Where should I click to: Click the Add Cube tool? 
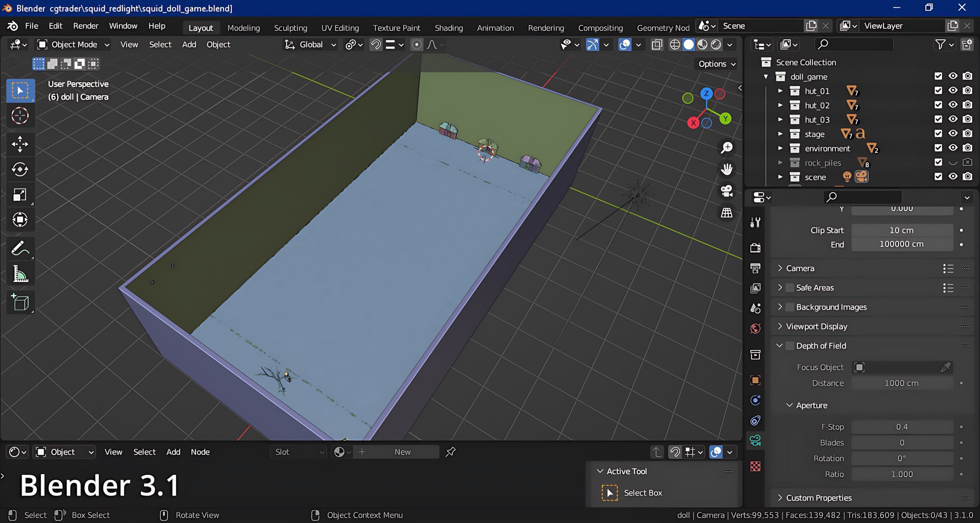coord(20,303)
